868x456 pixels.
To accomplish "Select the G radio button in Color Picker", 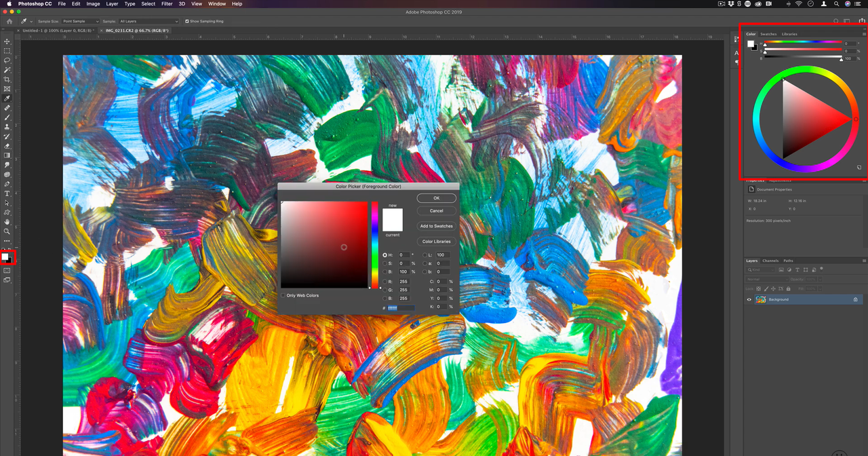I will (385, 290).
